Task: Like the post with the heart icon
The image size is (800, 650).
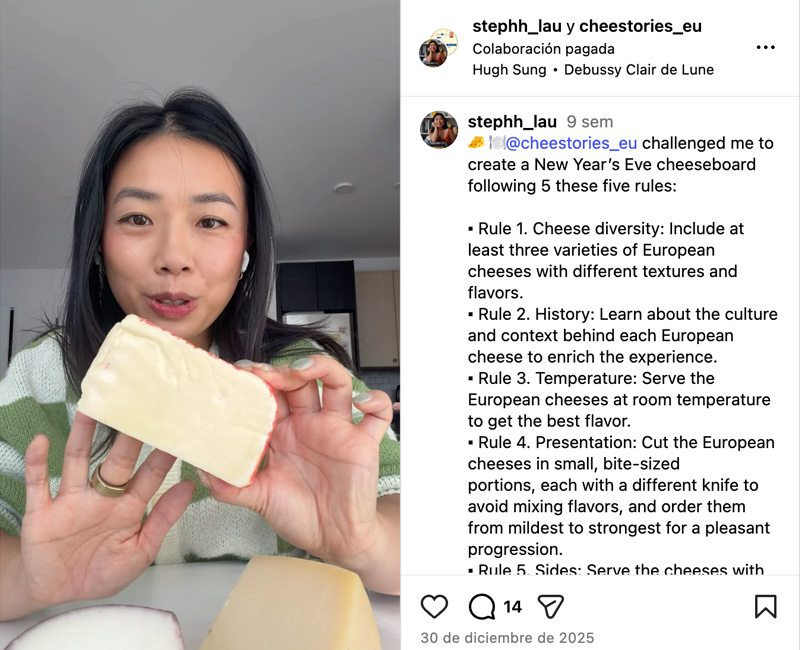Action: pyautogui.click(x=434, y=607)
